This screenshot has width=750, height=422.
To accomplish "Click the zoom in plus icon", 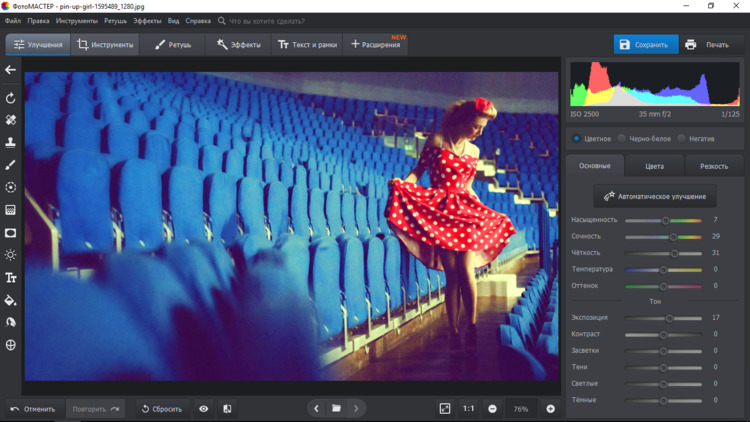I will tap(550, 409).
